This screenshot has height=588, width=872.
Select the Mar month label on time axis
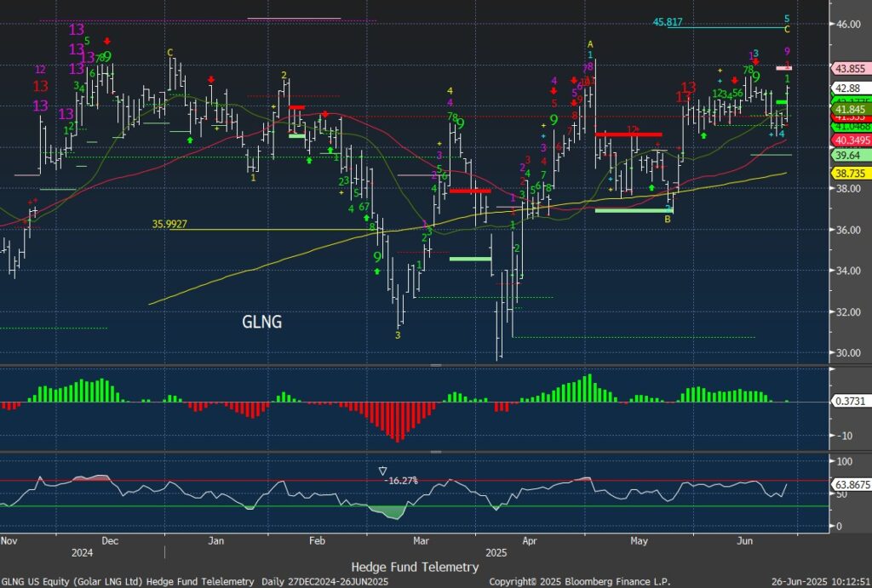pyautogui.click(x=421, y=540)
